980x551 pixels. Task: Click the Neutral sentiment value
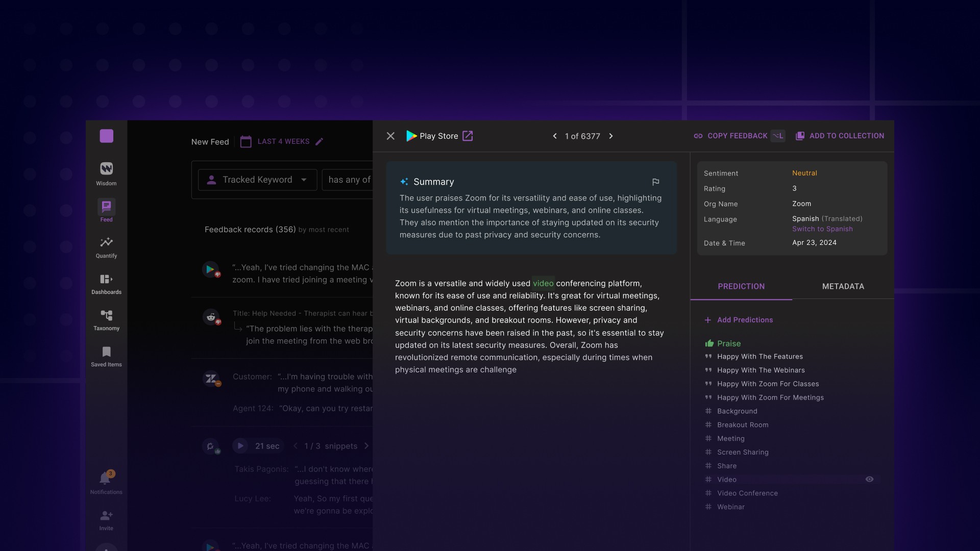[x=804, y=173]
